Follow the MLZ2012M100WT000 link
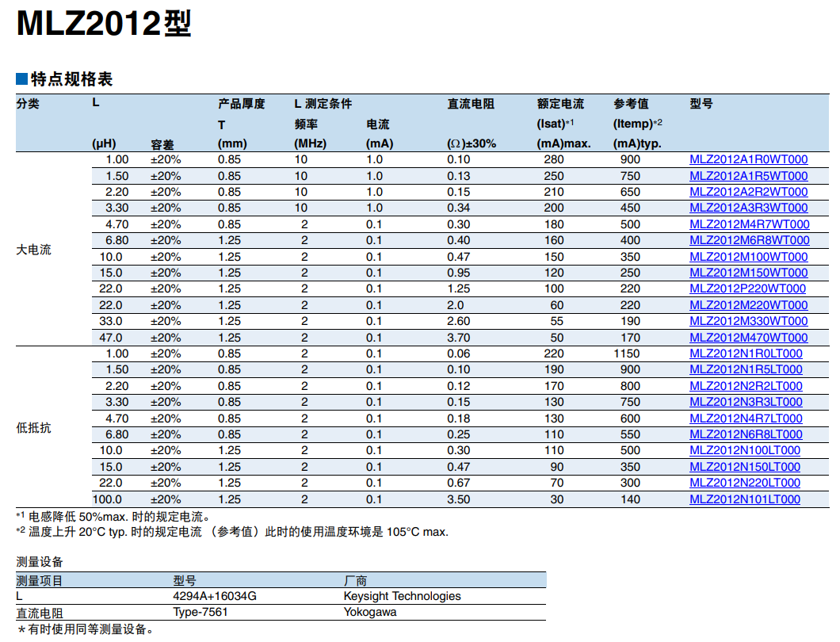 748,257
